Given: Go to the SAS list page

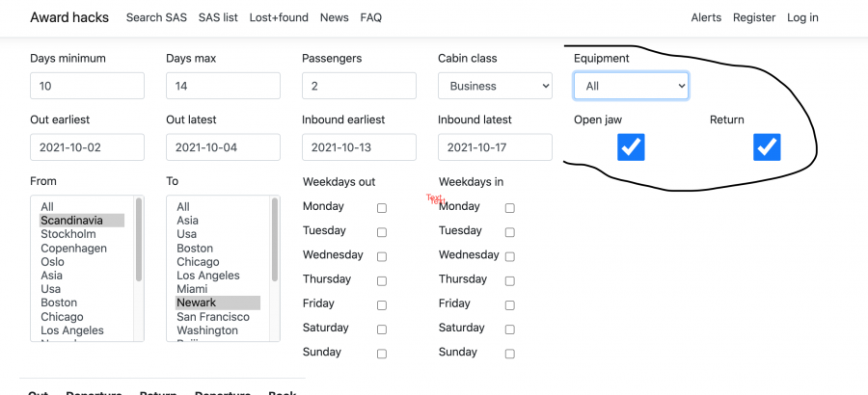Looking at the screenshot, I should (x=218, y=17).
